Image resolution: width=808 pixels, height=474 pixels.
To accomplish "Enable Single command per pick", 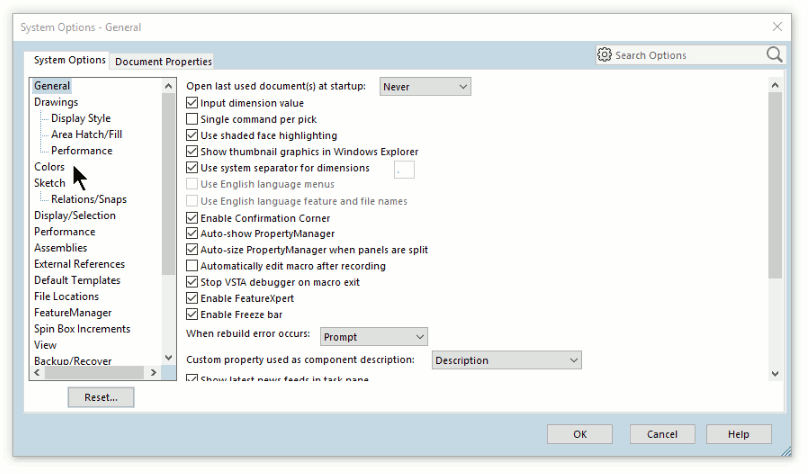I will [193, 119].
